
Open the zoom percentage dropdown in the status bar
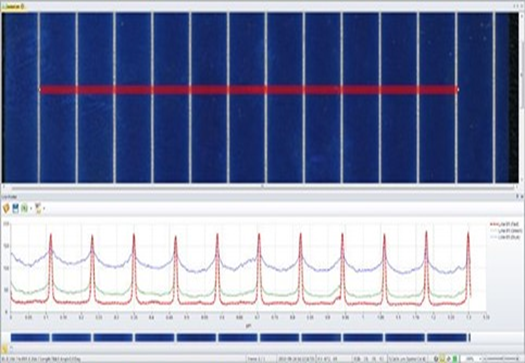point(480,359)
